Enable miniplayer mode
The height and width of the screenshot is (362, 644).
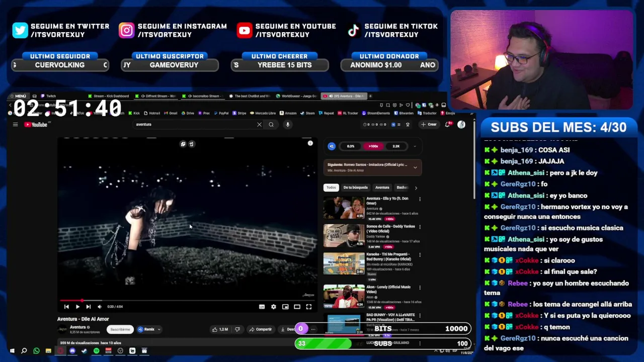[x=285, y=307]
